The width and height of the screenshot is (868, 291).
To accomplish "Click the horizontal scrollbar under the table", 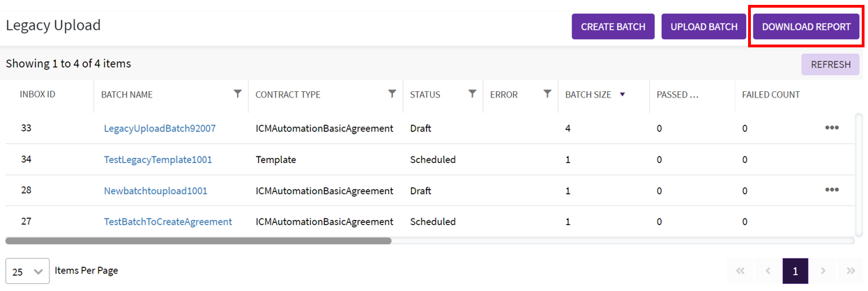I will (x=199, y=241).
